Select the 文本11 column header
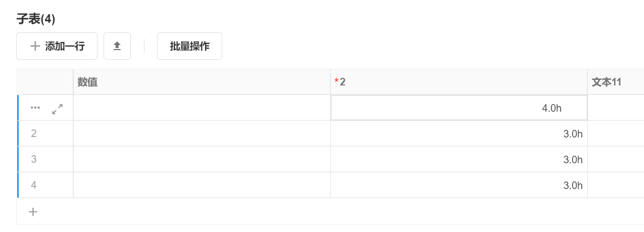The height and width of the screenshot is (232, 644). coord(615,82)
